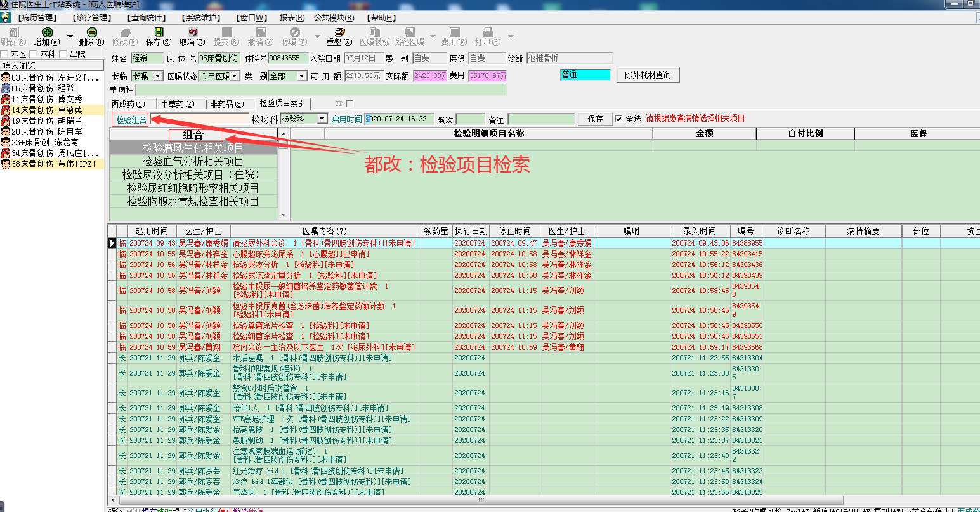The height and width of the screenshot is (512, 980).
Task: Open the 检验科 department dropdown
Action: click(322, 119)
